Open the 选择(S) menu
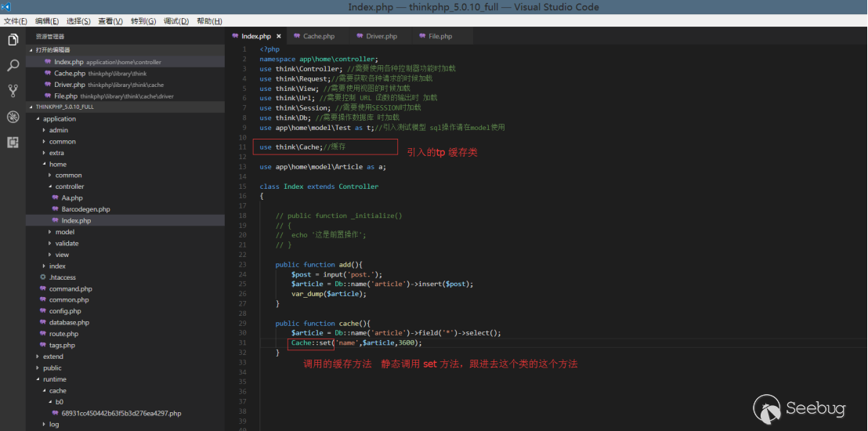This screenshot has width=868, height=431. [x=78, y=21]
